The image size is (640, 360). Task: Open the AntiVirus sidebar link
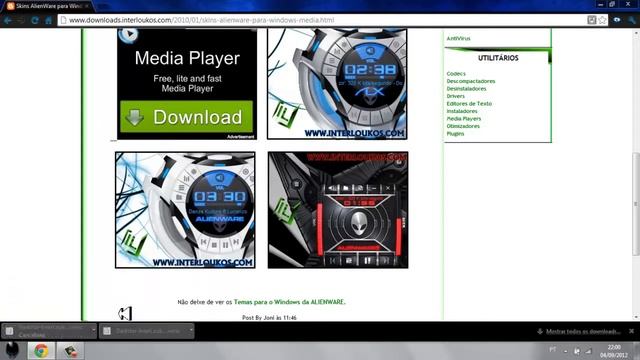(458, 38)
